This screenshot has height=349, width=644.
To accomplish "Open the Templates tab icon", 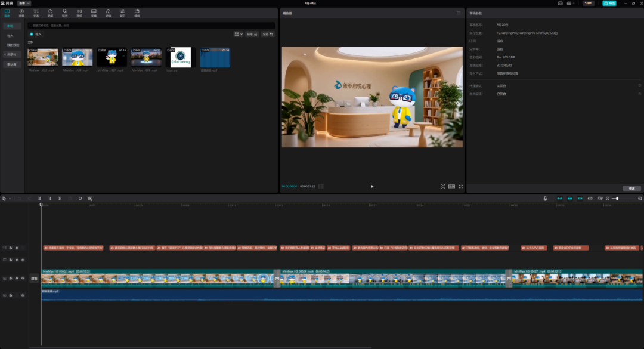I will click(x=137, y=13).
